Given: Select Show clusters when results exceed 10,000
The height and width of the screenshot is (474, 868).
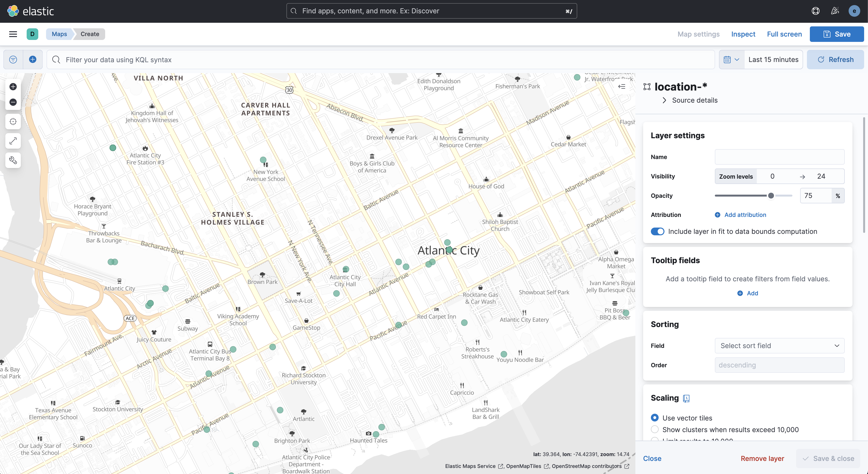Looking at the screenshot, I should [654, 429].
